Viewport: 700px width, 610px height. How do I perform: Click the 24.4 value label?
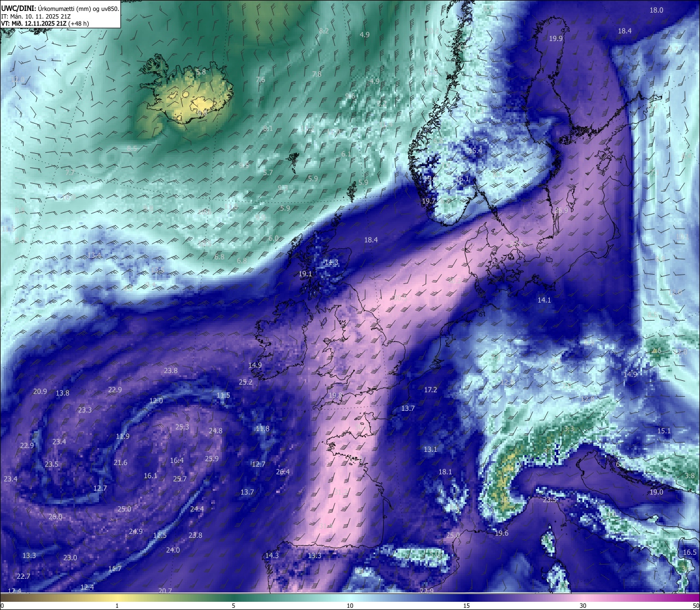pyautogui.click(x=197, y=509)
